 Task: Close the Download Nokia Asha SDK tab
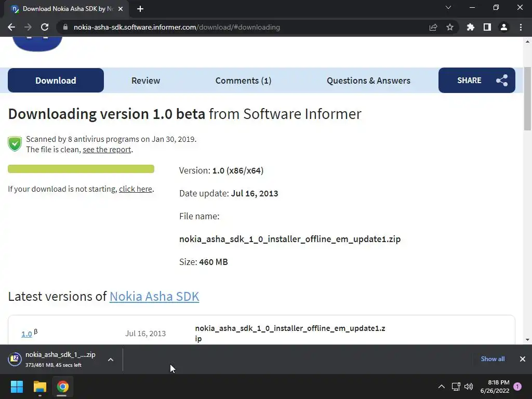pos(121,9)
